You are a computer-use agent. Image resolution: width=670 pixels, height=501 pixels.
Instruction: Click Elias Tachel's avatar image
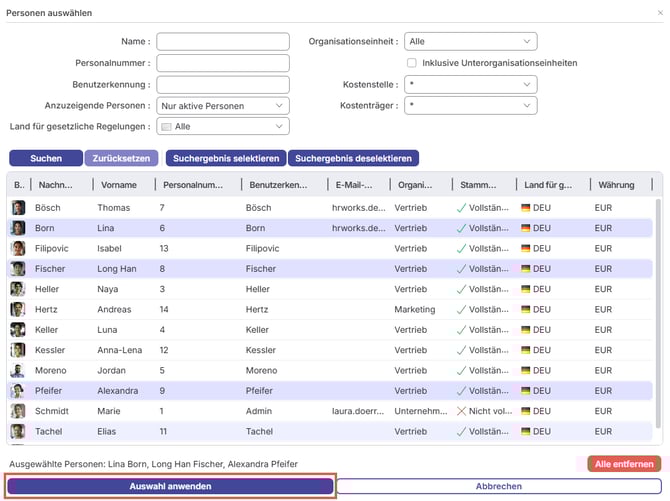[18, 432]
